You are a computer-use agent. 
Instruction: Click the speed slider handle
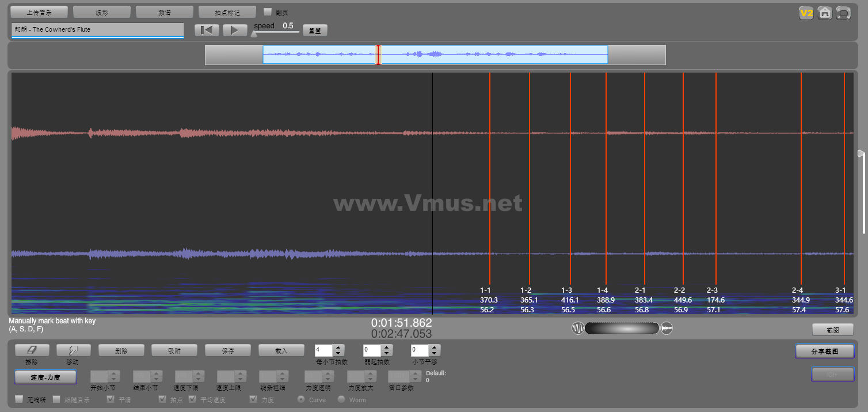(x=254, y=34)
